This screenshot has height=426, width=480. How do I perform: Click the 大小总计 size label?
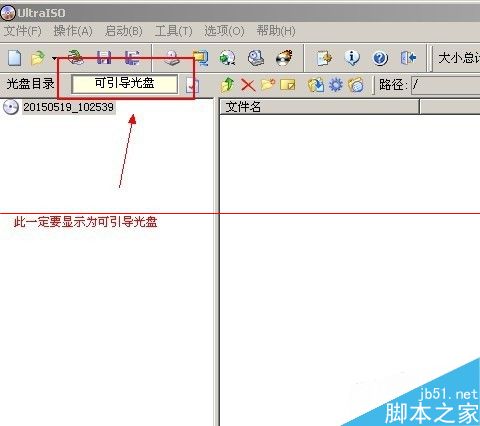459,58
